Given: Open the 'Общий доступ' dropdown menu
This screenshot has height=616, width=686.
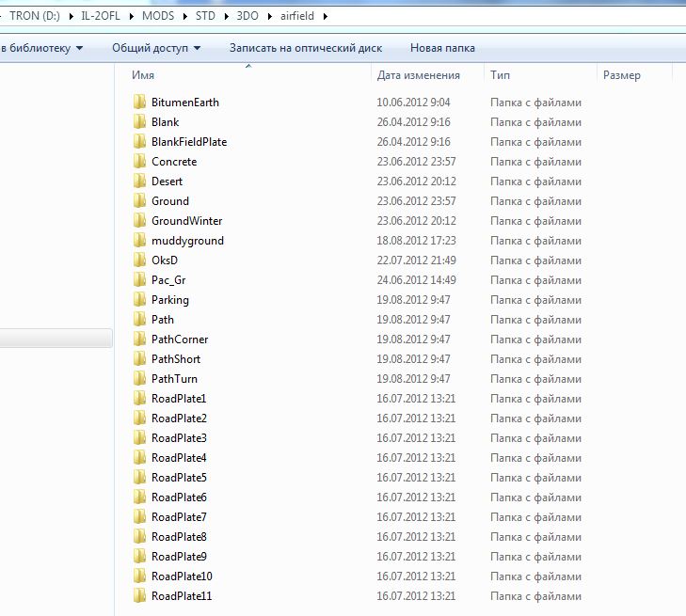Looking at the screenshot, I should (156, 48).
